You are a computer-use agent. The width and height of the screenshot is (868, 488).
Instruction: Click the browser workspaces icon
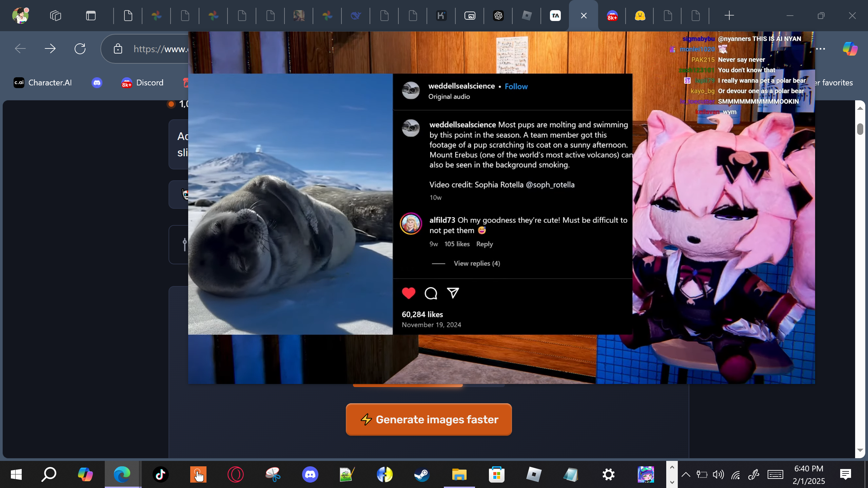[x=55, y=16]
